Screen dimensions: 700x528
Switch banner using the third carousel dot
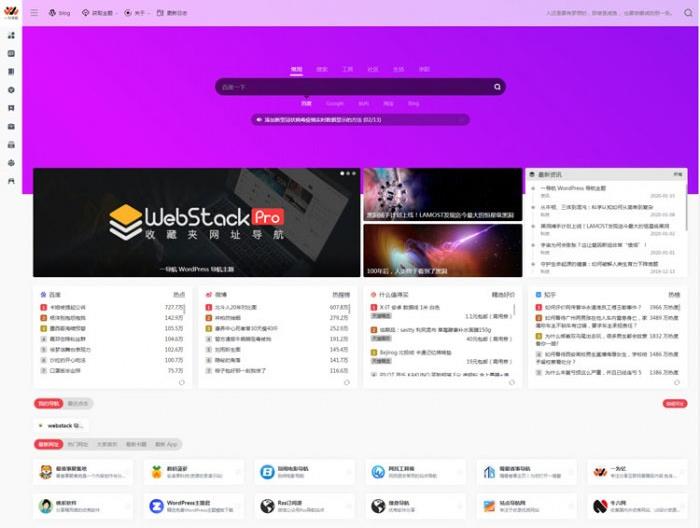(x=354, y=173)
